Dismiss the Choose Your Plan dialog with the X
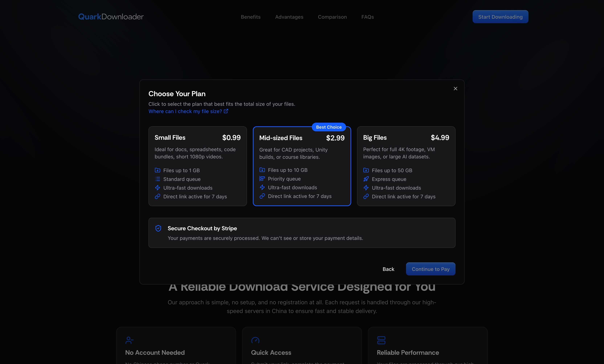604x364 pixels. point(456,89)
